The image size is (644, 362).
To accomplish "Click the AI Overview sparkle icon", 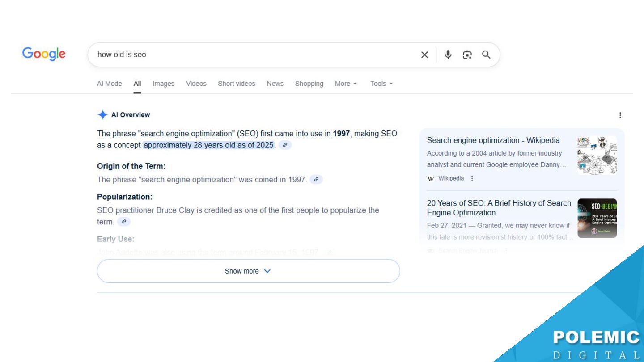I will tap(102, 115).
